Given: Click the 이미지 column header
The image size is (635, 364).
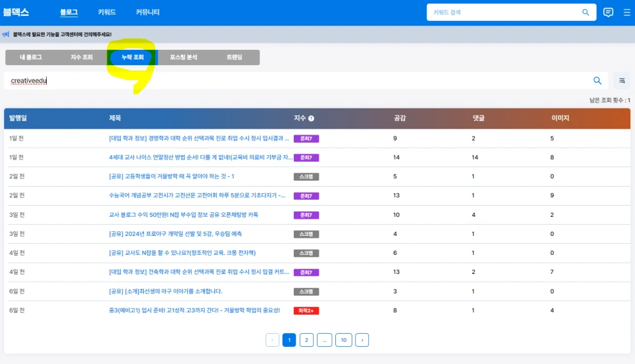Looking at the screenshot, I should click(560, 118).
